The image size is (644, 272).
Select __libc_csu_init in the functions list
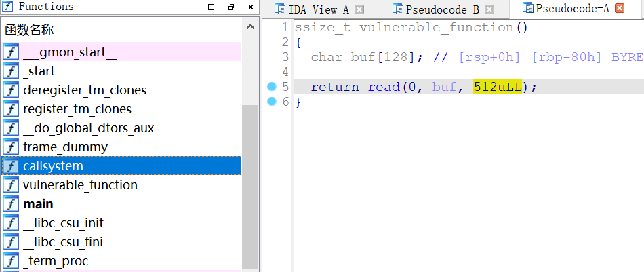coord(63,223)
